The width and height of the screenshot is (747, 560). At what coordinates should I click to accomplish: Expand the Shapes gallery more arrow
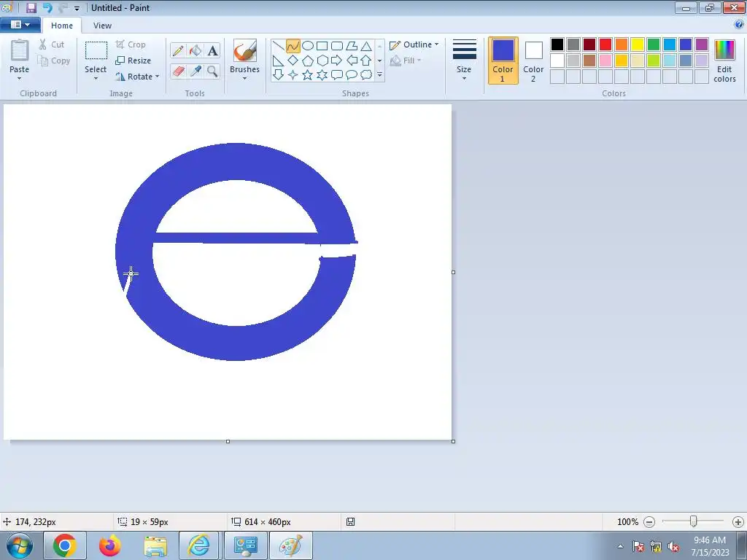379,75
